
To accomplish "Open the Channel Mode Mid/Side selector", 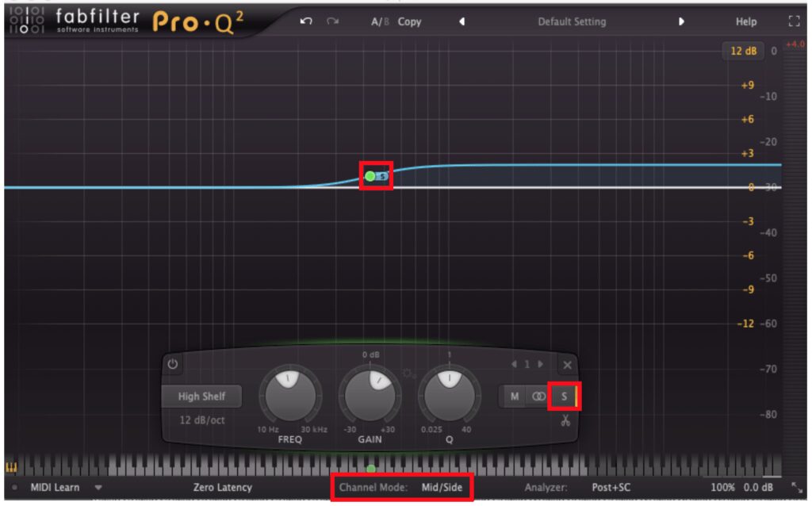I will click(x=400, y=487).
